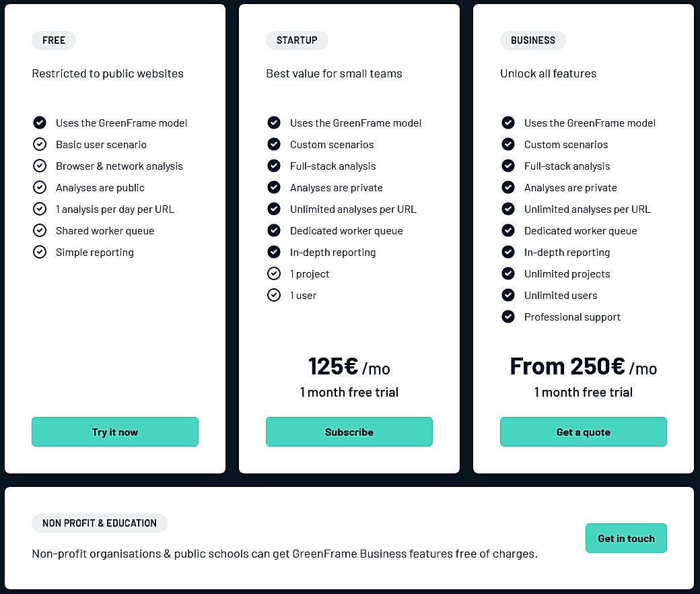
Task: Select the BUSINESS plan badge
Action: click(x=532, y=40)
